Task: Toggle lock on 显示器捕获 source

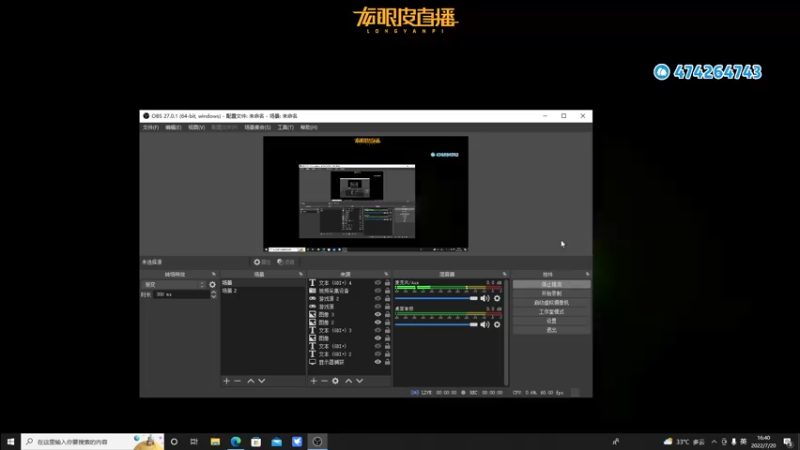Action: pyautogui.click(x=387, y=362)
